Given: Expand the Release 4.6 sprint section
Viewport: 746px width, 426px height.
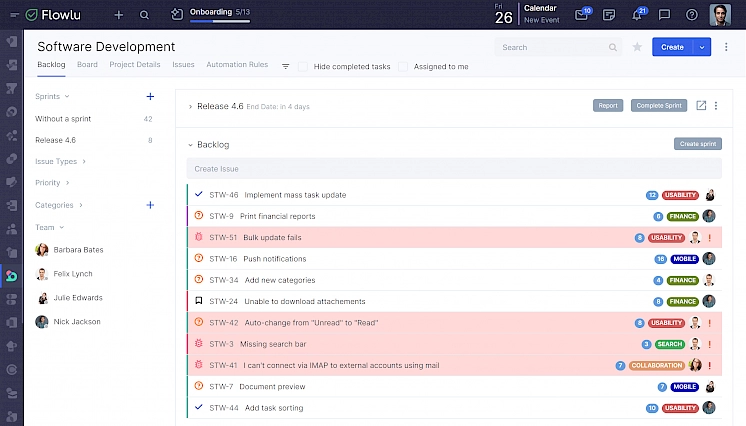Looking at the screenshot, I should click(x=190, y=105).
